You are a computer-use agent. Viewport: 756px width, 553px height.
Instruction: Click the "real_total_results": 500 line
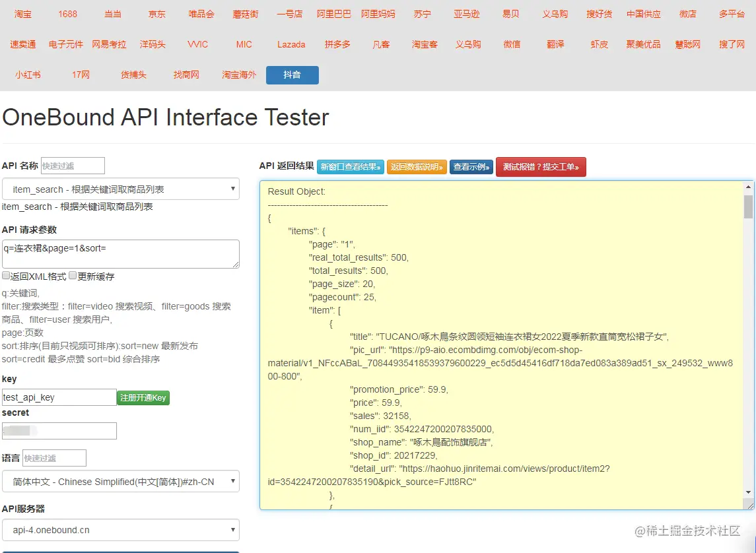coord(359,257)
